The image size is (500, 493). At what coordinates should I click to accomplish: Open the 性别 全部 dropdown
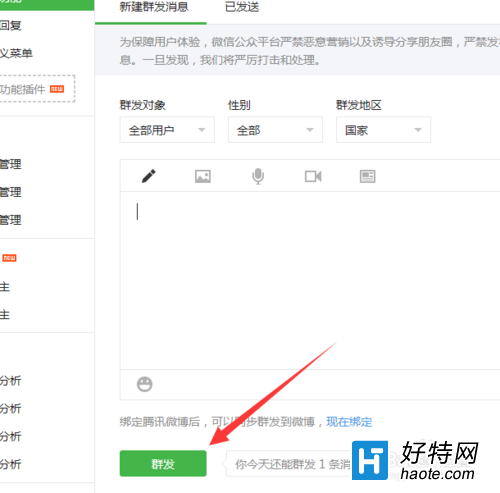click(275, 130)
